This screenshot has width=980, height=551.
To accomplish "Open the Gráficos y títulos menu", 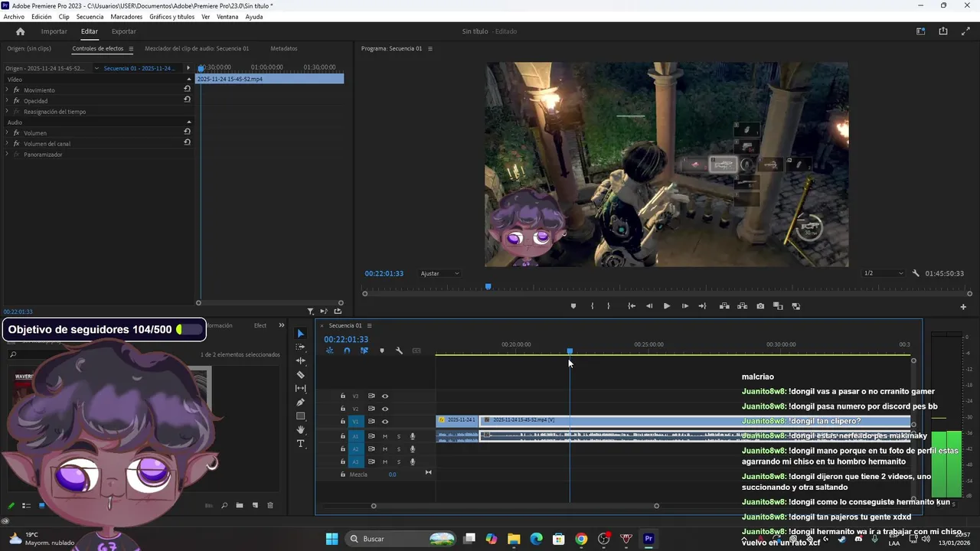I will tap(172, 17).
